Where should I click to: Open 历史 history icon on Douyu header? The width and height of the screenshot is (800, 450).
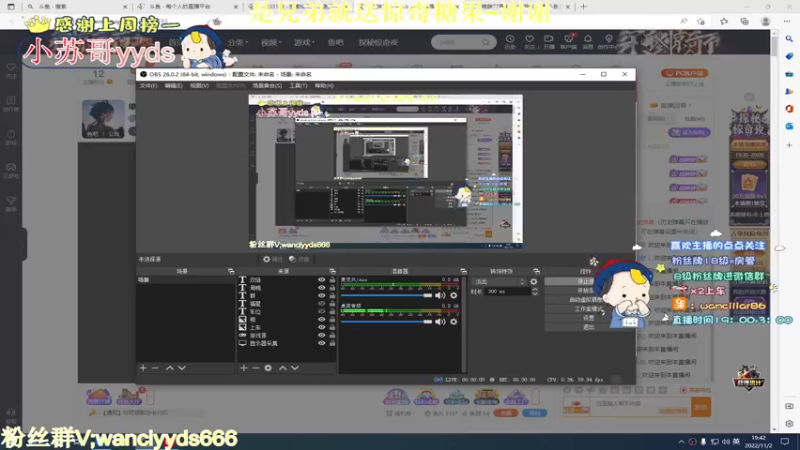[510, 41]
